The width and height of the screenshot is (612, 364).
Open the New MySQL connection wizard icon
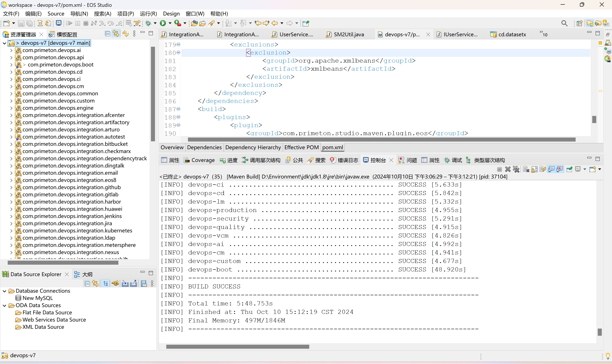(115, 283)
